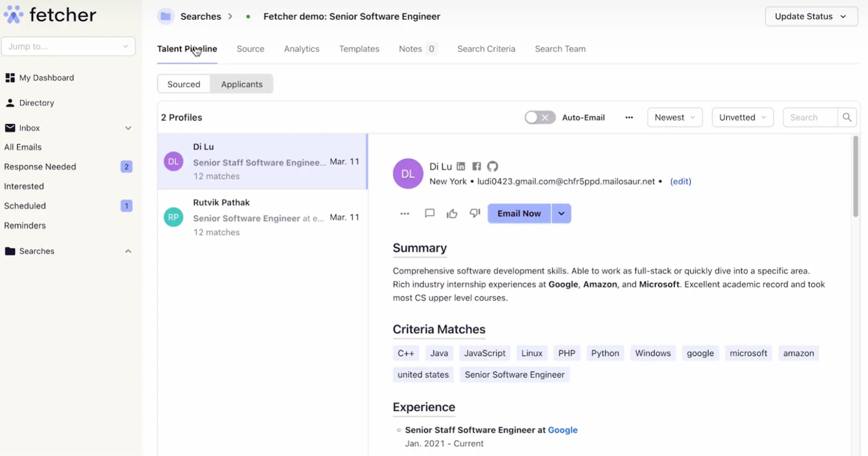The image size is (868, 456).
Task: Click the Searches folder icon in sidebar
Action: [10, 251]
